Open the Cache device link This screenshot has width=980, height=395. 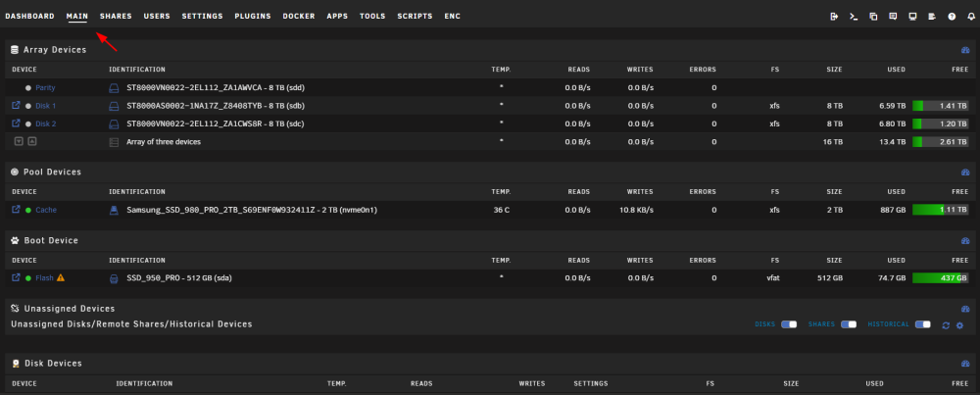tap(46, 210)
